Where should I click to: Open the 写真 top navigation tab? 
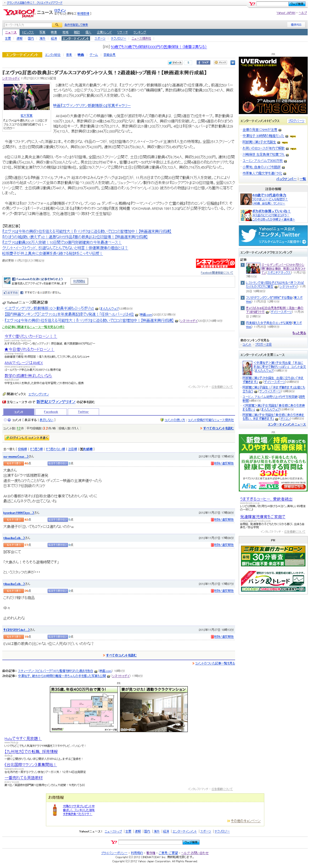click(42, 32)
